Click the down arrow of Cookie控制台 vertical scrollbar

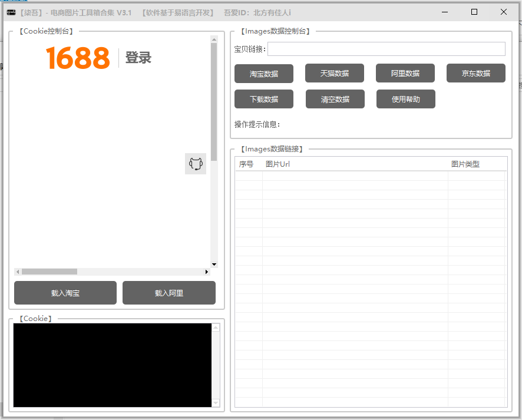[214, 264]
